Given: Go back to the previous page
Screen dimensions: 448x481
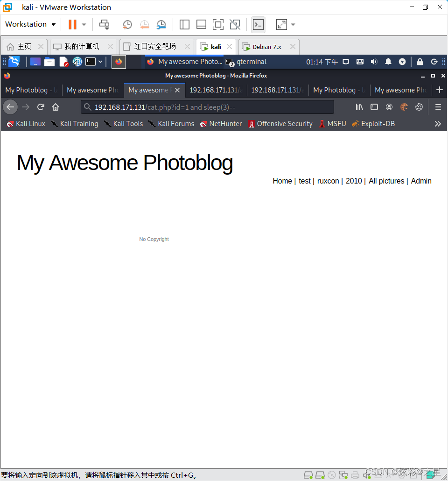Looking at the screenshot, I should coord(10,107).
